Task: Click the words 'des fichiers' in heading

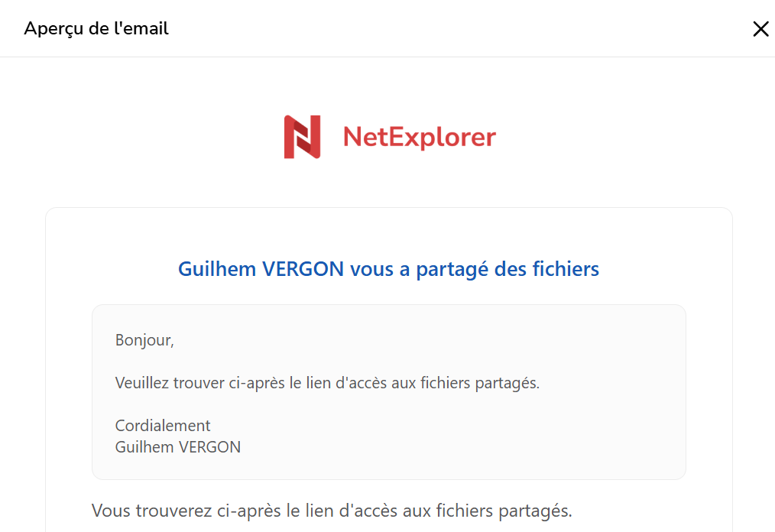Action: (546, 270)
